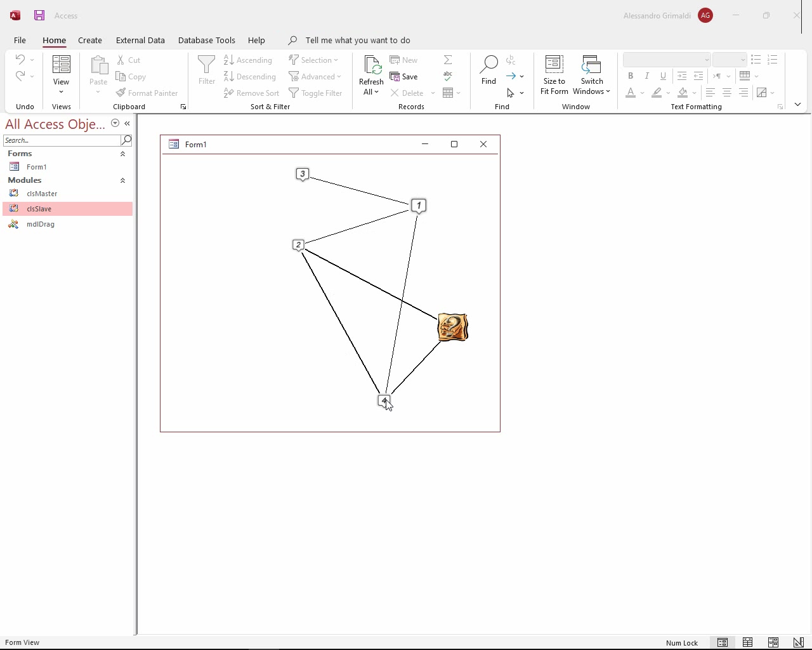Open the font name combo box
Screen dimensions: 812x650
(667, 60)
